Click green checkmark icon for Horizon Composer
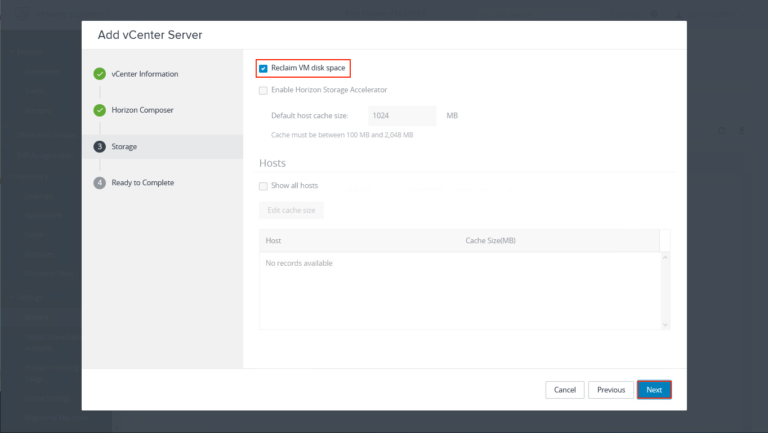This screenshot has width=768, height=433. click(x=99, y=110)
